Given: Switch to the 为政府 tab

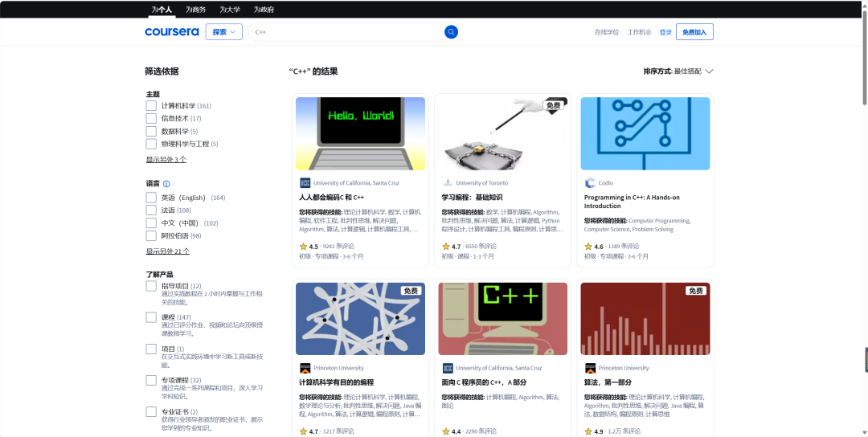Looking at the screenshot, I should (264, 10).
